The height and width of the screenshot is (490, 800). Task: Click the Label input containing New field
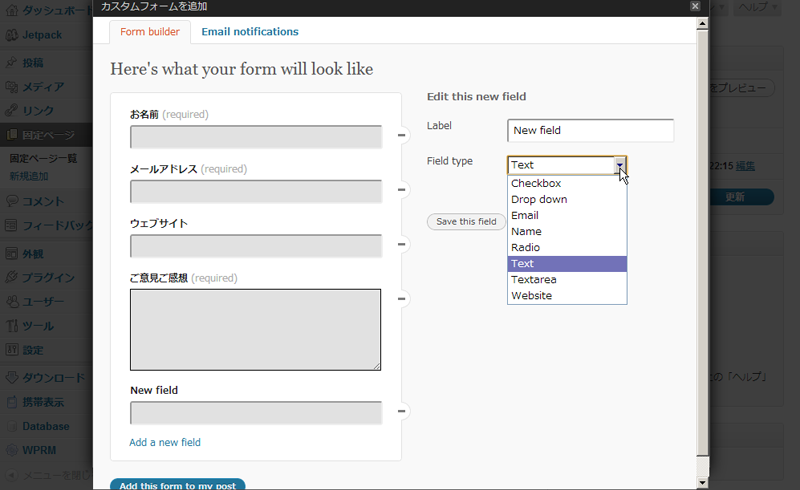pyautogui.click(x=590, y=131)
